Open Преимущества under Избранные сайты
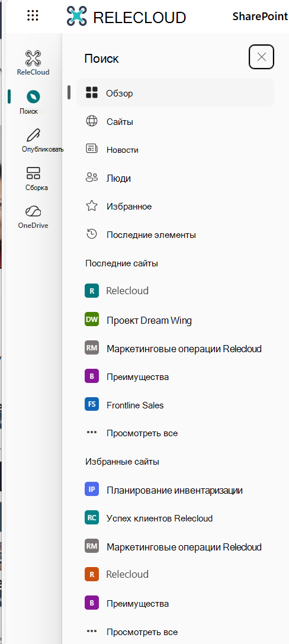289x644 pixels. pyautogui.click(x=138, y=604)
